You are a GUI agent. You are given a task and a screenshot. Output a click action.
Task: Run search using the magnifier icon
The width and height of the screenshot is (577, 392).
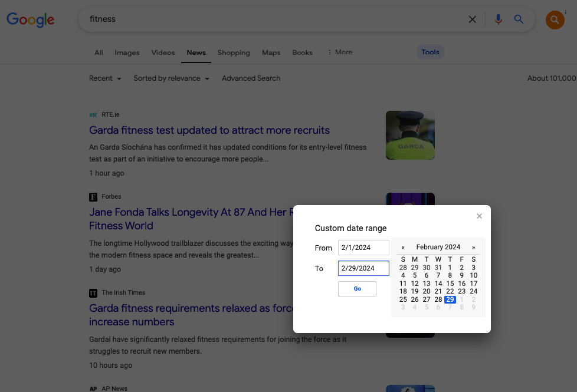pos(519,19)
